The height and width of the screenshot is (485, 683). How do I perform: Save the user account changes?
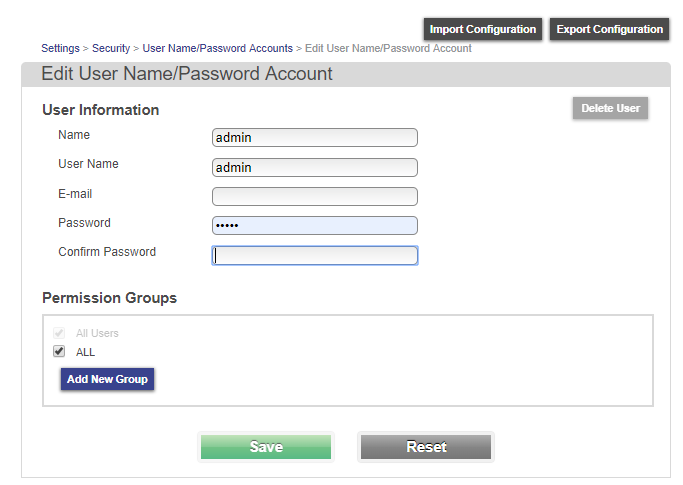(266, 447)
